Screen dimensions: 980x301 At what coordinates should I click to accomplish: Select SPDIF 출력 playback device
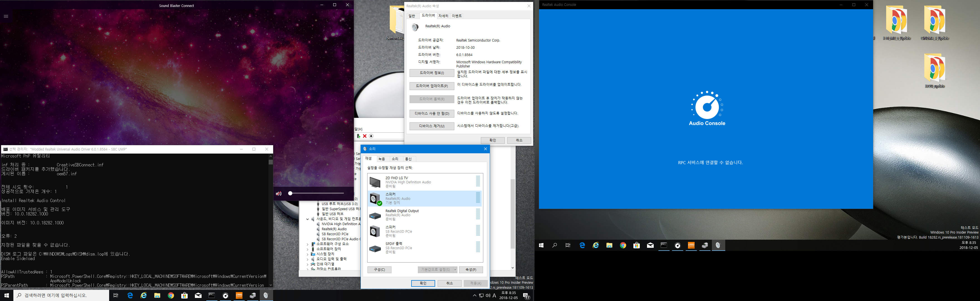pos(425,248)
